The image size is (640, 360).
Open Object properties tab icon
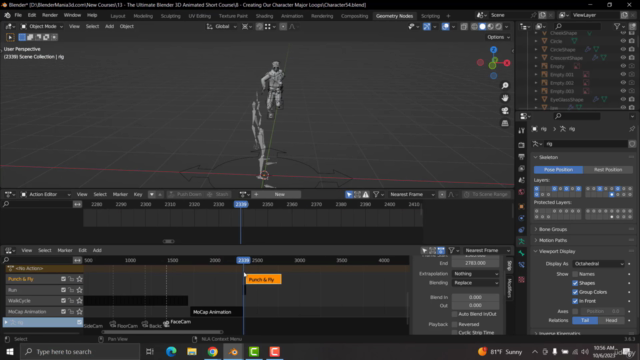click(x=521, y=207)
